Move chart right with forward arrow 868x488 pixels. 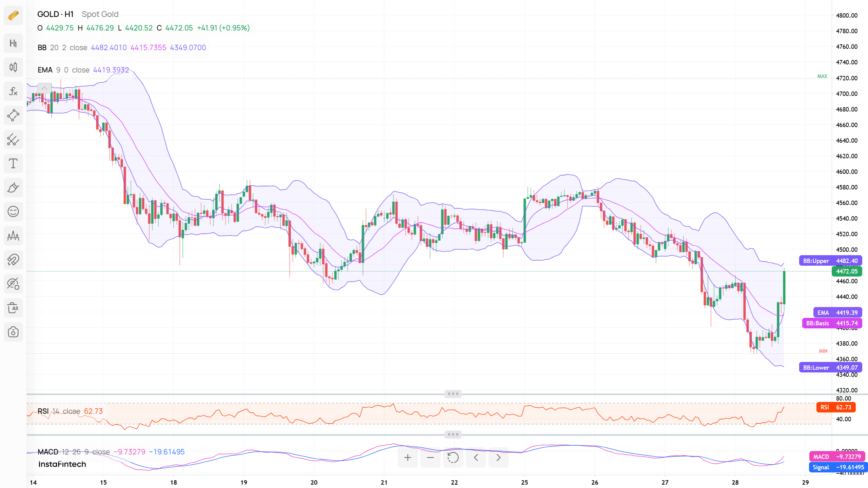point(498,457)
